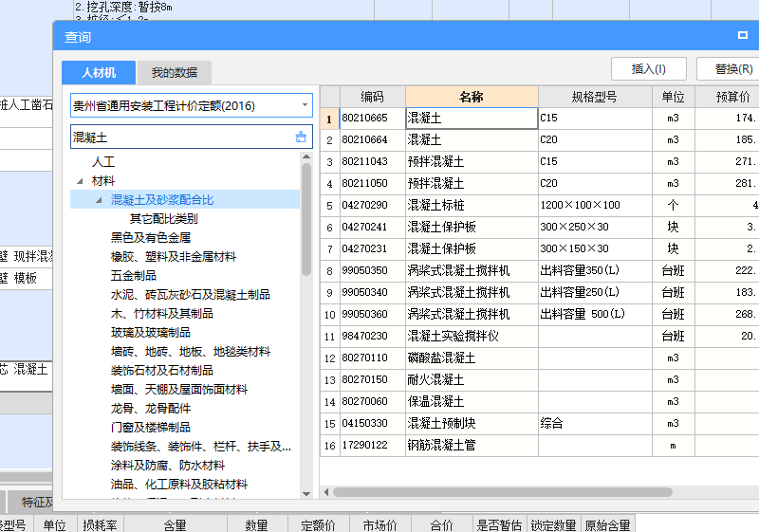
Task: Clear the search box with the broom icon
Action: pos(301,137)
